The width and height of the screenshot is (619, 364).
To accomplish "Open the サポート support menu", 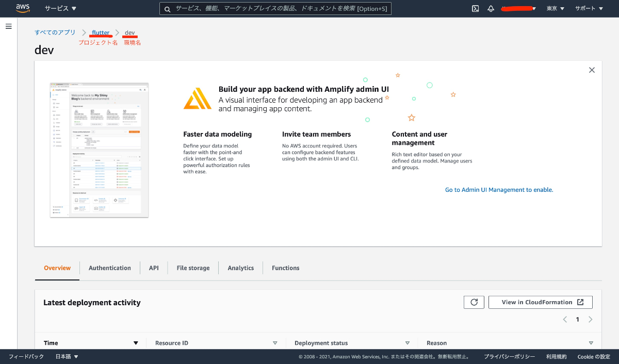I will point(589,9).
